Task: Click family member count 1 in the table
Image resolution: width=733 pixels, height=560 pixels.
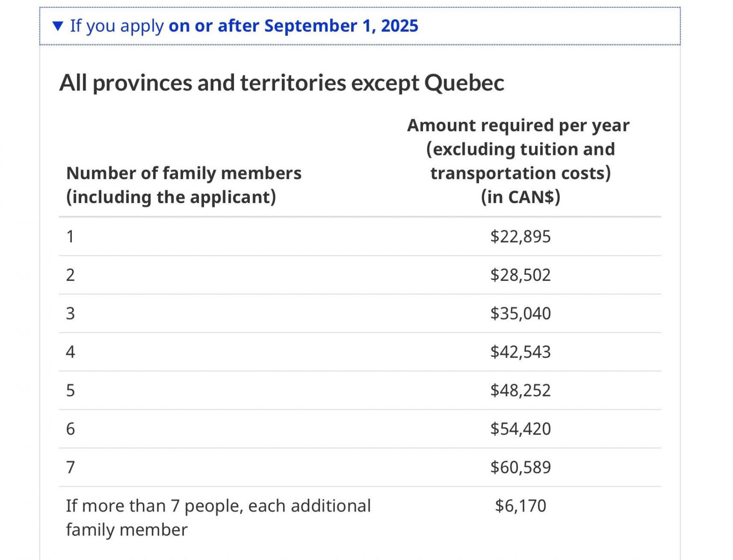Action: pyautogui.click(x=70, y=237)
